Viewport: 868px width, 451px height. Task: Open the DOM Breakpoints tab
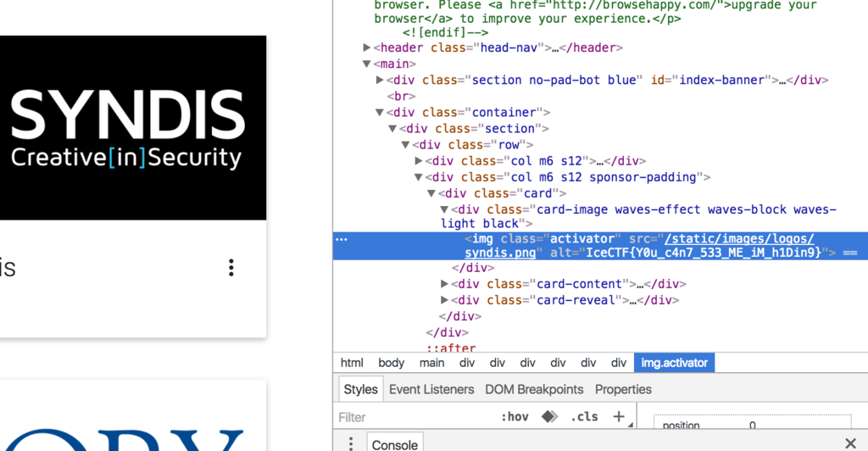click(534, 390)
